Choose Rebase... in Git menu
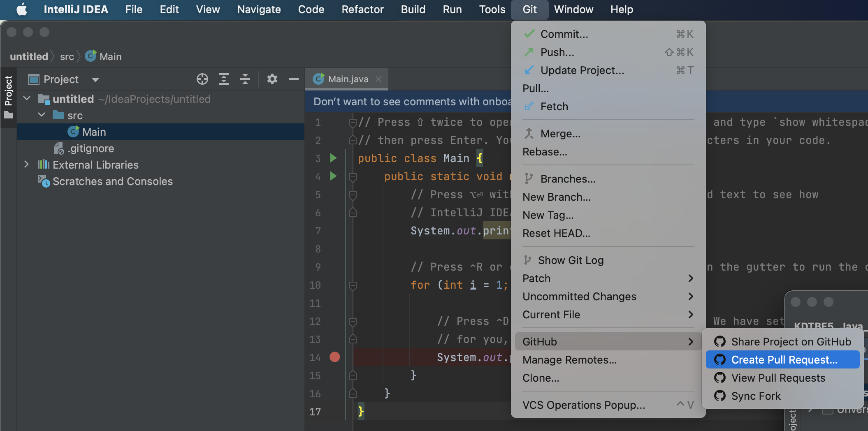 (608, 151)
